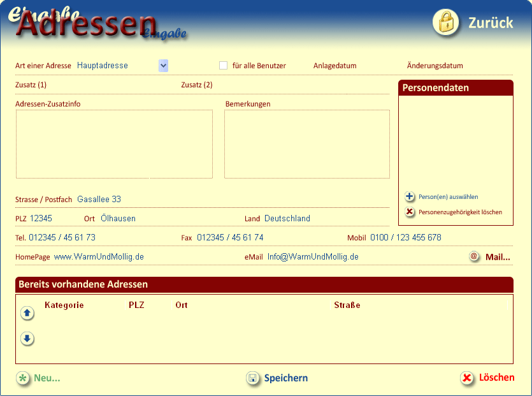Image resolution: width=532 pixels, height=396 pixels.
Task: Click the Bereits vorhandene Adressen header
Action: tap(264, 284)
